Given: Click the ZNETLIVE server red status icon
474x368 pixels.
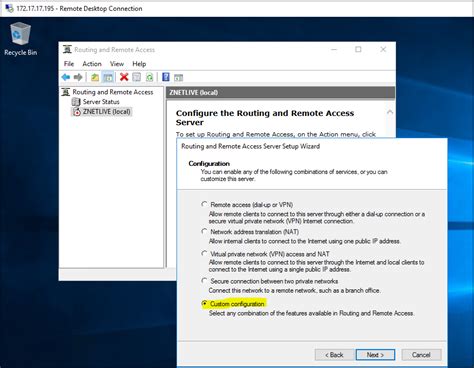Looking at the screenshot, I should pos(77,112).
